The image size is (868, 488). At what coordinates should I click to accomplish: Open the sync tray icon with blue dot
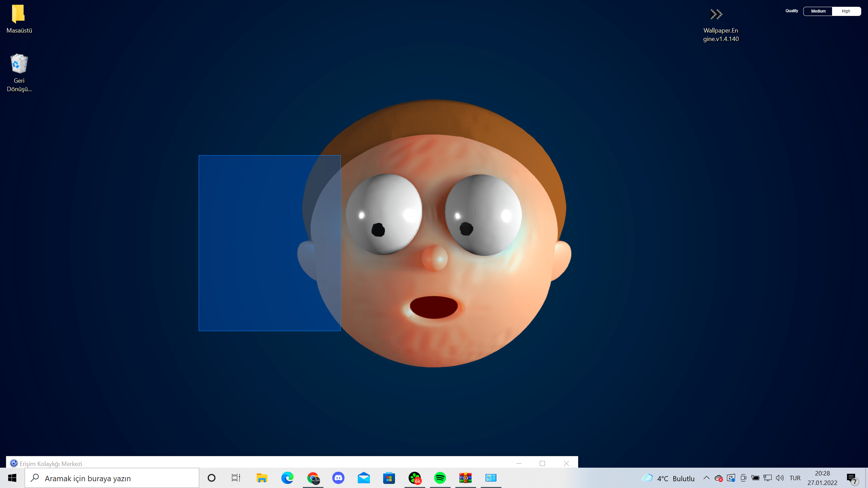click(731, 478)
